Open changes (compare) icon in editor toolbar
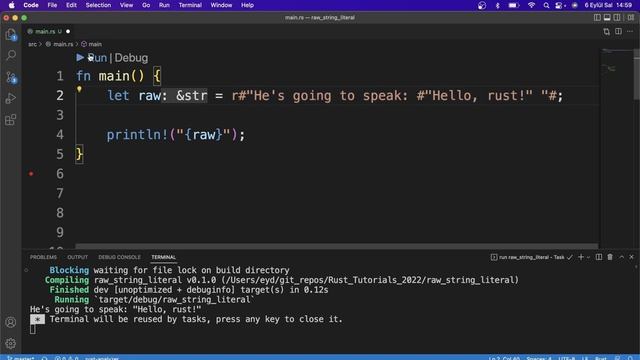 pos(607,31)
